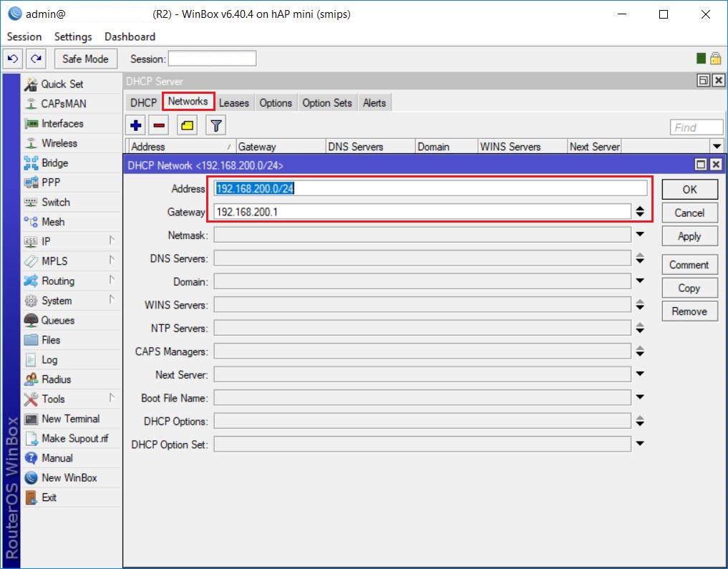This screenshot has width=728, height=569.
Task: Click the Gateway input field
Action: (422, 212)
